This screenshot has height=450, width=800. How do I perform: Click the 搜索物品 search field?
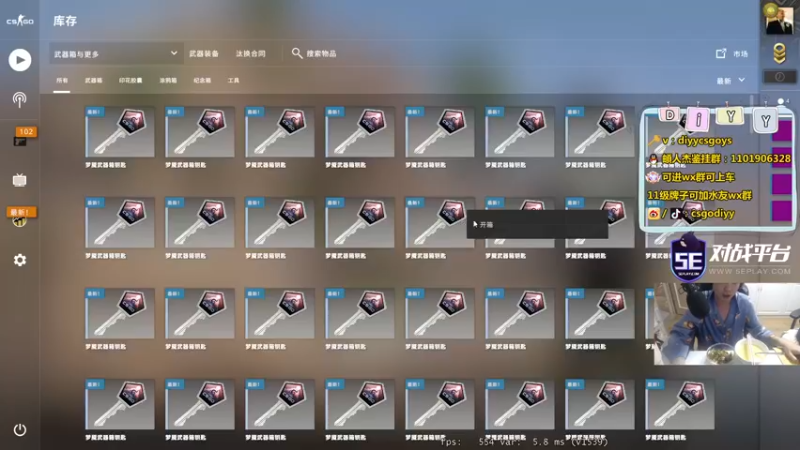[x=321, y=54]
